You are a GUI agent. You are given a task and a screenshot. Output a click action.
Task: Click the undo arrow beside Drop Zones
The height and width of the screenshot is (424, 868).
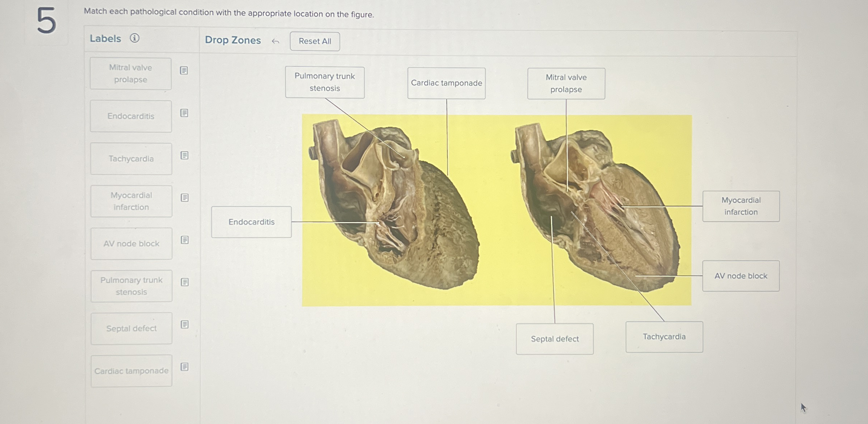(275, 41)
